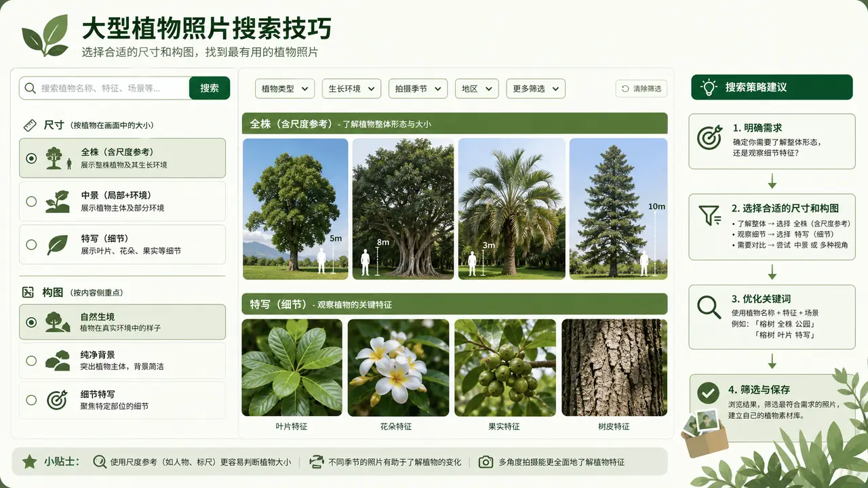This screenshot has height=488, width=868.
Task: Click the magnifier icon beside 优化关键词
Action: tap(709, 307)
